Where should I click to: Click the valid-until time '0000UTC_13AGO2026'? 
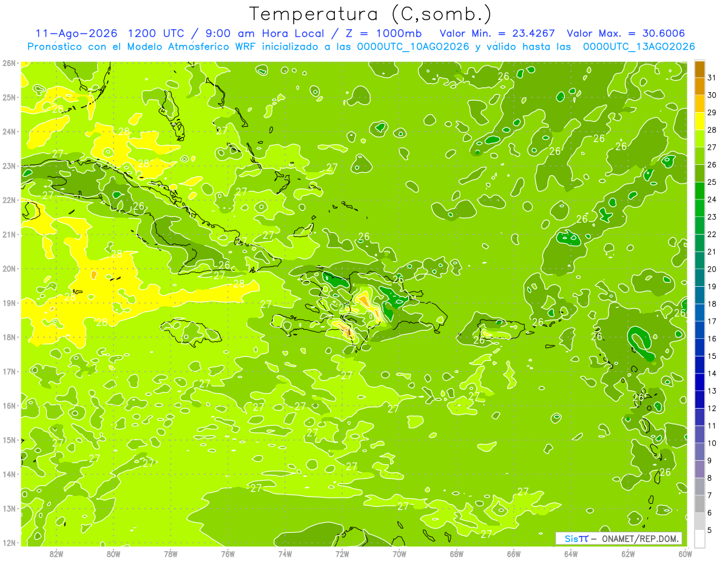tap(638, 47)
